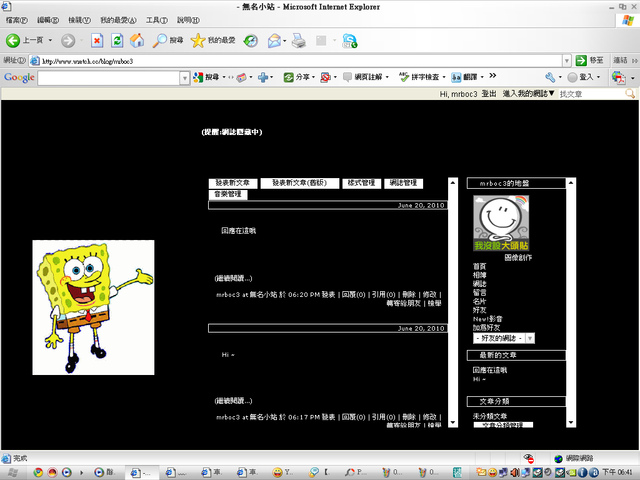
Task: Click the Stop loading icon
Action: click(97, 40)
